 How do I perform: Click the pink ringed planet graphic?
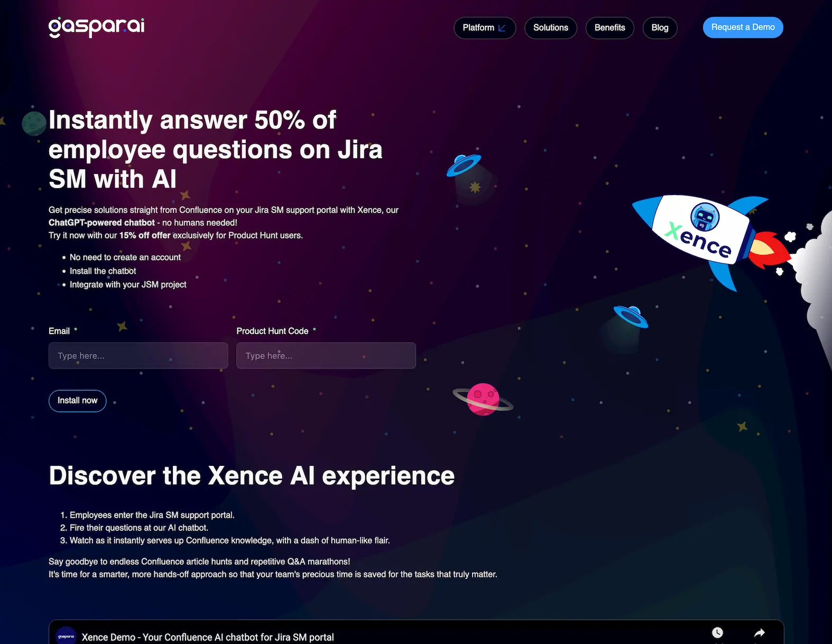click(483, 399)
